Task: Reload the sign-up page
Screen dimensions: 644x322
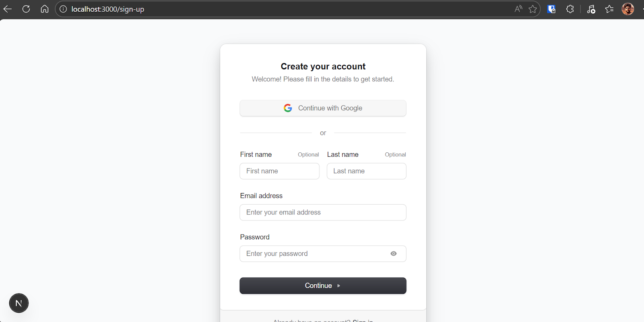Action: (26, 9)
